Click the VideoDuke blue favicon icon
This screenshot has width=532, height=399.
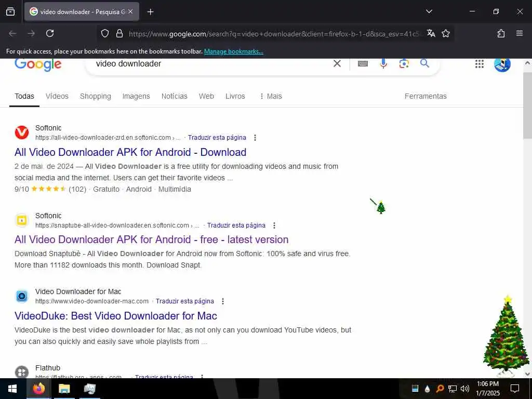coord(22,296)
